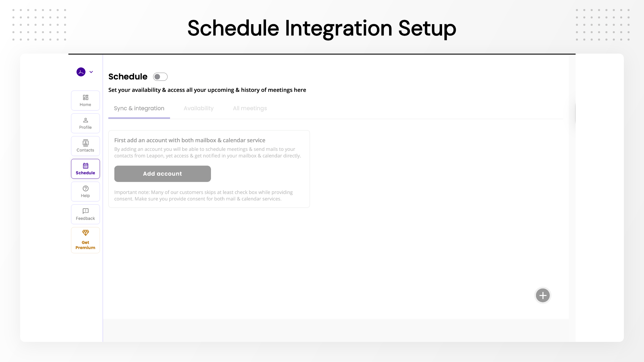This screenshot has width=644, height=362.
Task: Open the Feedback speech bubble icon
Action: 86,211
